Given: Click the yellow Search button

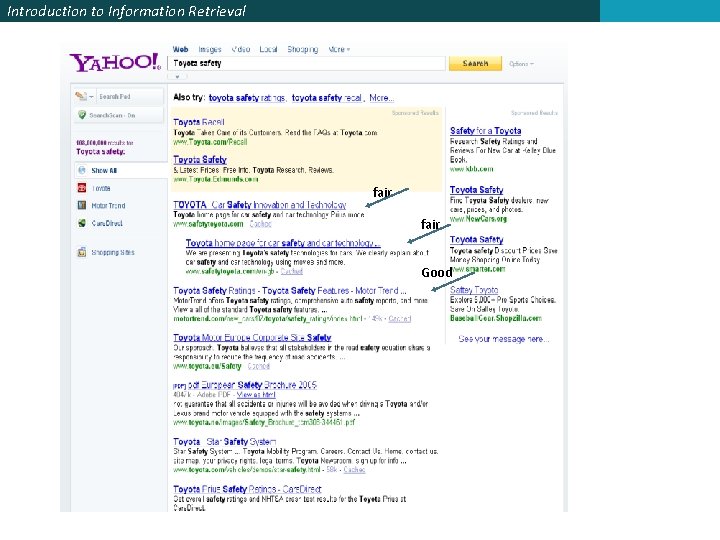Looking at the screenshot, I should tap(475, 63).
